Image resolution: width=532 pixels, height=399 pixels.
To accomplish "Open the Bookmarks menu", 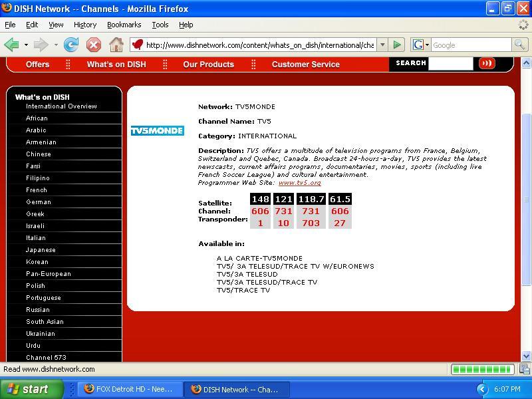I will [124, 25].
